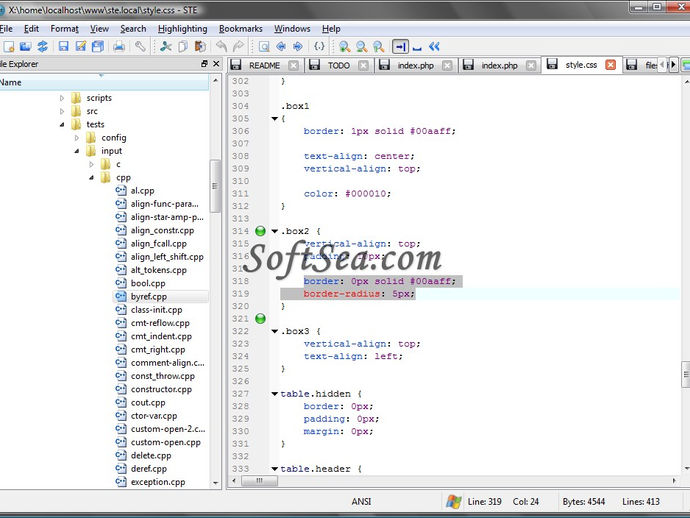Expand the src folder
The height and width of the screenshot is (518, 690).
tap(62, 111)
